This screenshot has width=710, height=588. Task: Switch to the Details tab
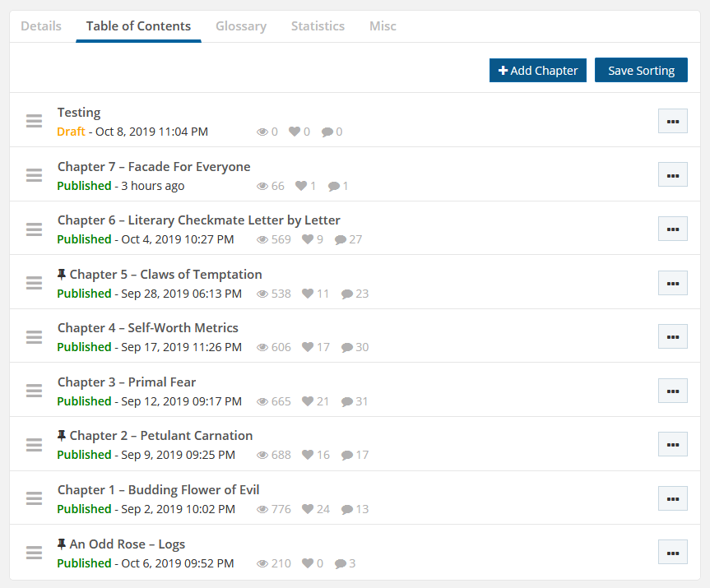pyautogui.click(x=41, y=26)
